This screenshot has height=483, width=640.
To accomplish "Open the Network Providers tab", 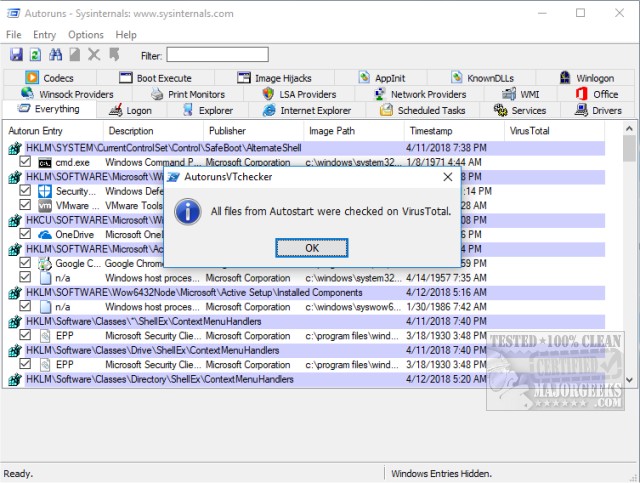I will [420, 94].
